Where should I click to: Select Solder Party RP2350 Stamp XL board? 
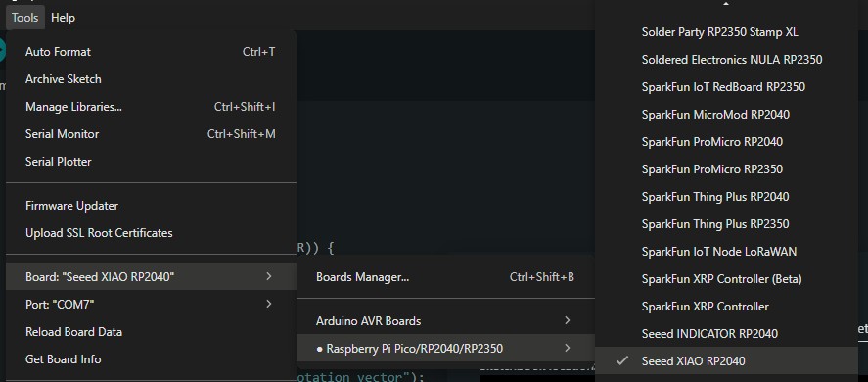tap(726, 32)
